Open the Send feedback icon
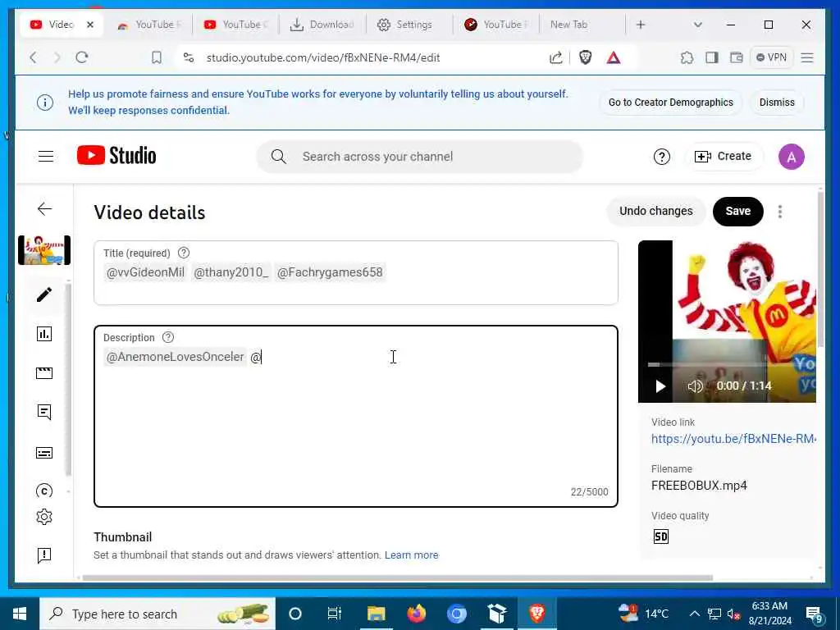Screen dimensions: 840x630 tap(44, 555)
